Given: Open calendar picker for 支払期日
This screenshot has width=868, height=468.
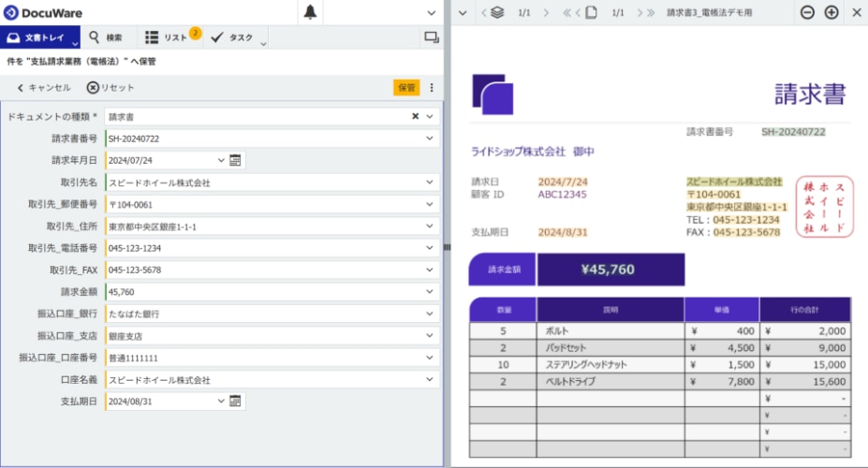Looking at the screenshot, I should pos(236,401).
